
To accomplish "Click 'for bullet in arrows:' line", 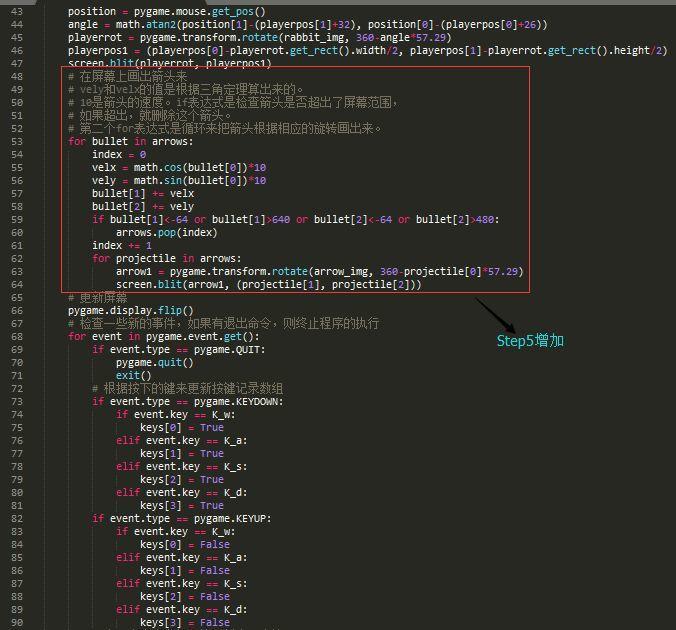I will [131, 142].
